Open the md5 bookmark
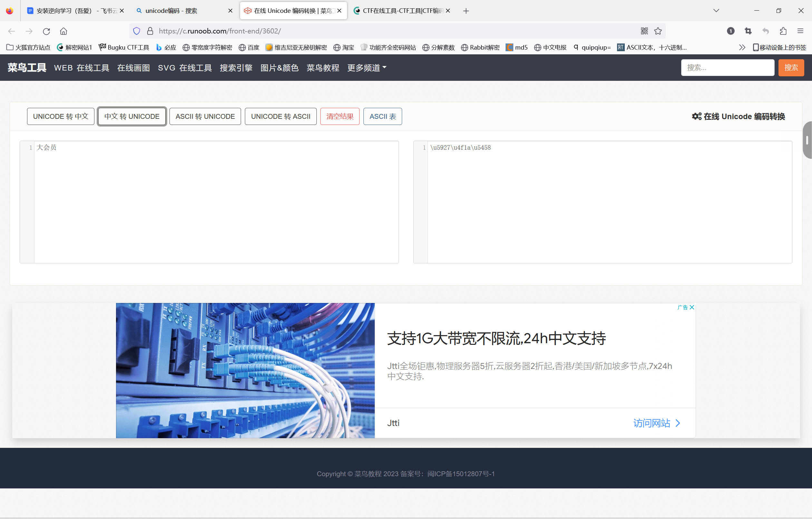 pos(517,48)
